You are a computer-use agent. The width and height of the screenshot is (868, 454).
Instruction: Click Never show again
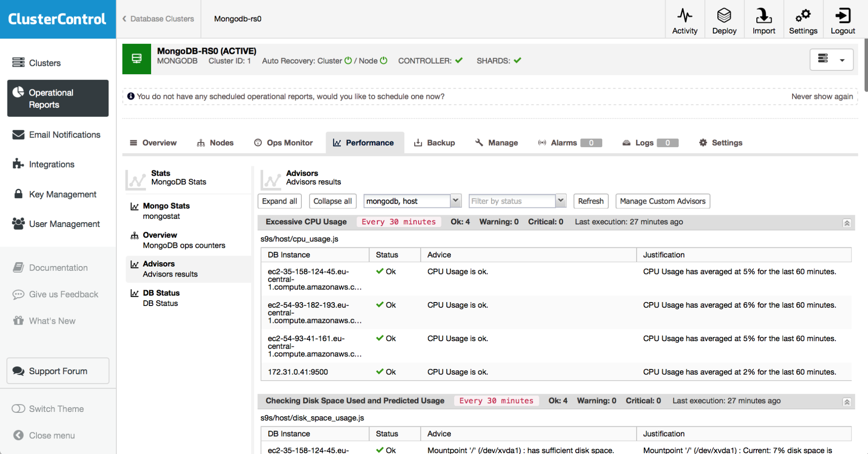pyautogui.click(x=822, y=96)
